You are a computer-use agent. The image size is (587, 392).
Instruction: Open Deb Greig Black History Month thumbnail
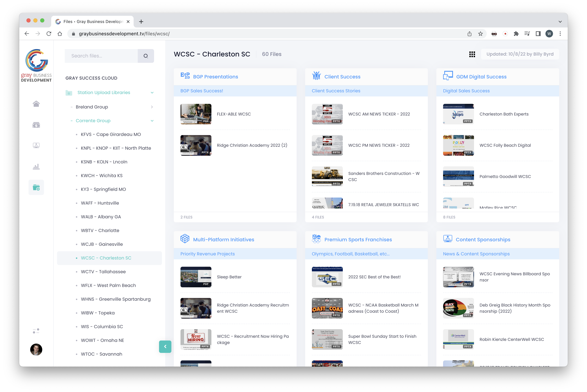[x=458, y=308]
